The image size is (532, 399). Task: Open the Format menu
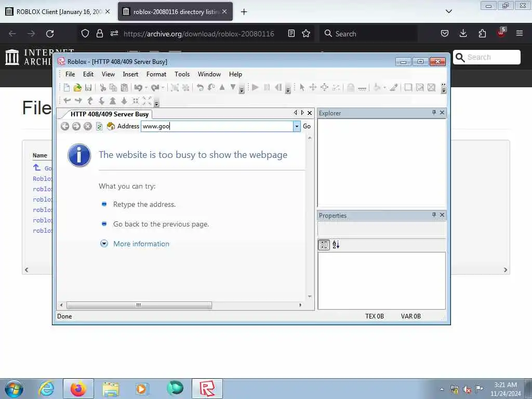coord(156,74)
